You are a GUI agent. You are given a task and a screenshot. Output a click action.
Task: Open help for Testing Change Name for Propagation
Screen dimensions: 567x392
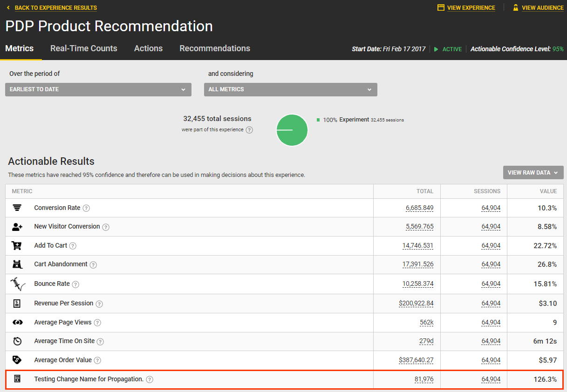coord(150,379)
